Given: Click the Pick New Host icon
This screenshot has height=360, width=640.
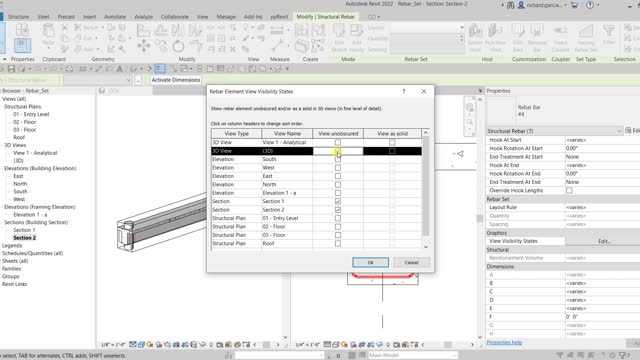Looking at the screenshot, I should tap(495, 38).
